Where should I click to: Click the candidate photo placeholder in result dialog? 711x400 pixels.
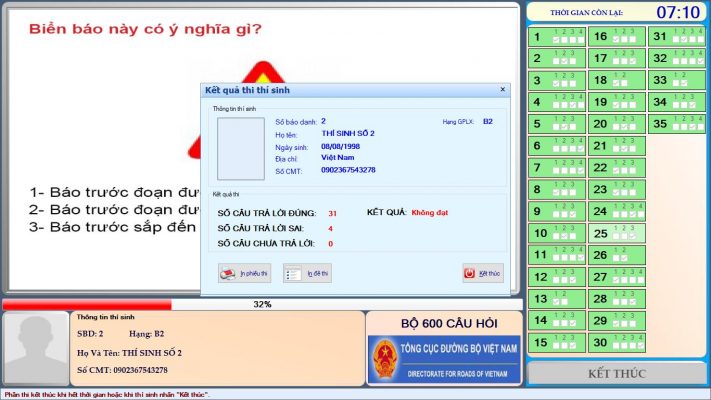point(239,148)
